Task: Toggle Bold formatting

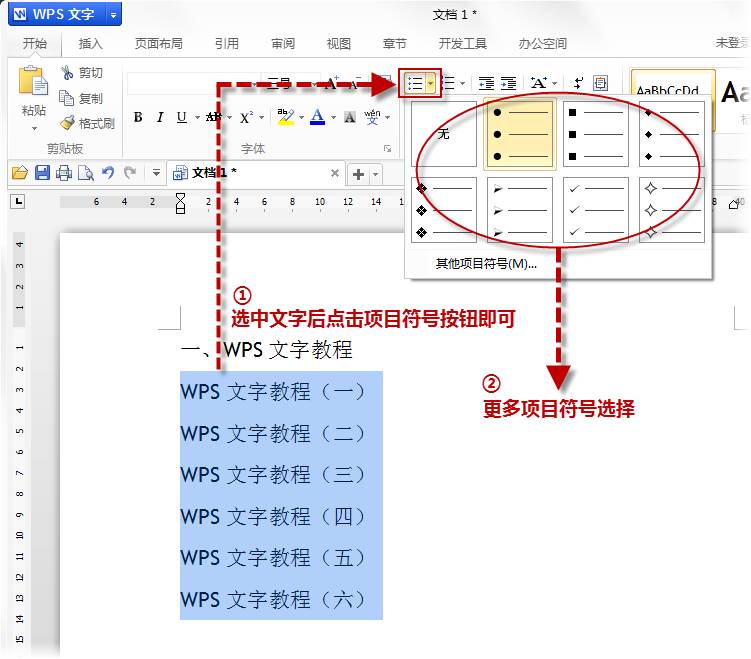Action: click(138, 117)
